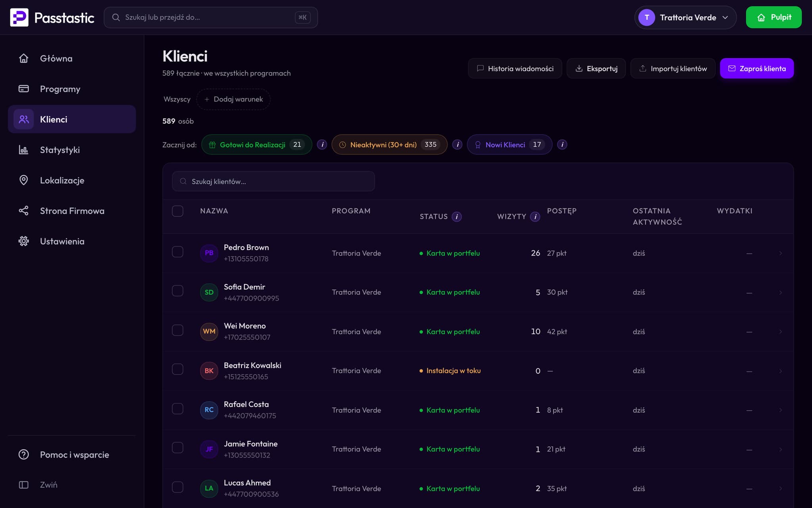Show STATUS column info tooltip icon

click(457, 217)
